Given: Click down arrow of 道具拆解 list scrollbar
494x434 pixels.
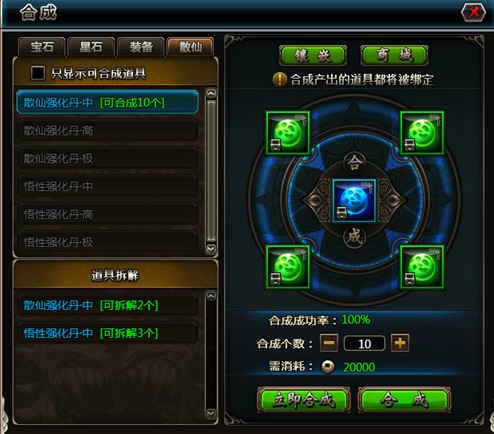Looking at the screenshot, I should [x=211, y=413].
